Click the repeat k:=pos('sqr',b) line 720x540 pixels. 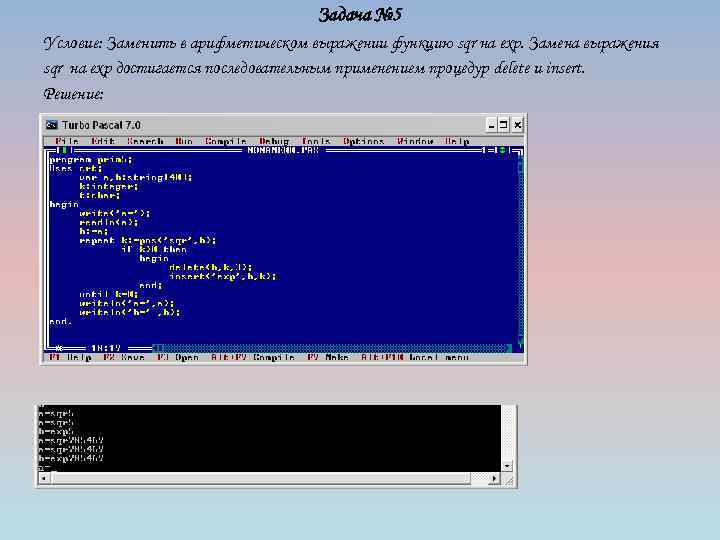(148, 240)
